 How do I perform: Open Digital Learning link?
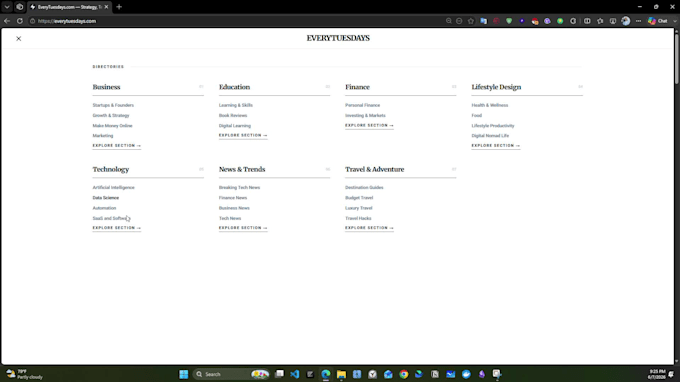235,126
